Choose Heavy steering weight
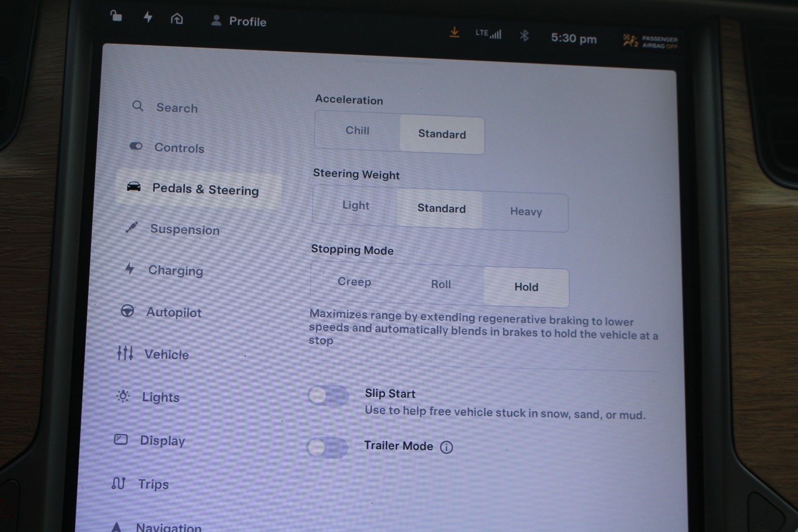This screenshot has height=532, width=798. click(526, 212)
